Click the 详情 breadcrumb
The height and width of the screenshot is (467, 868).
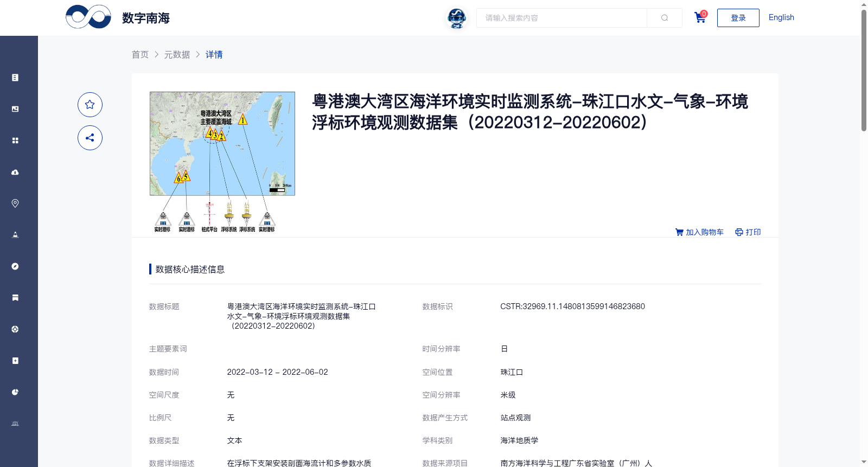tap(214, 54)
